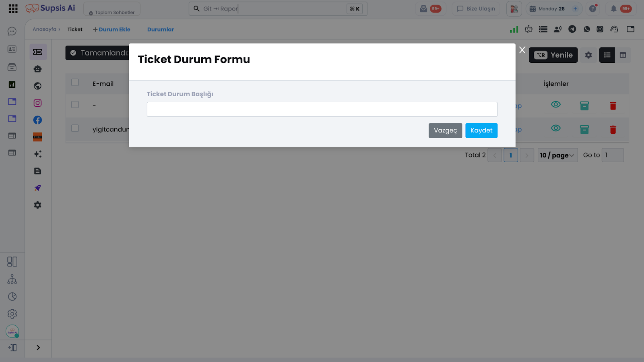
Task: Click the red trash icon in first row
Action: (x=613, y=106)
